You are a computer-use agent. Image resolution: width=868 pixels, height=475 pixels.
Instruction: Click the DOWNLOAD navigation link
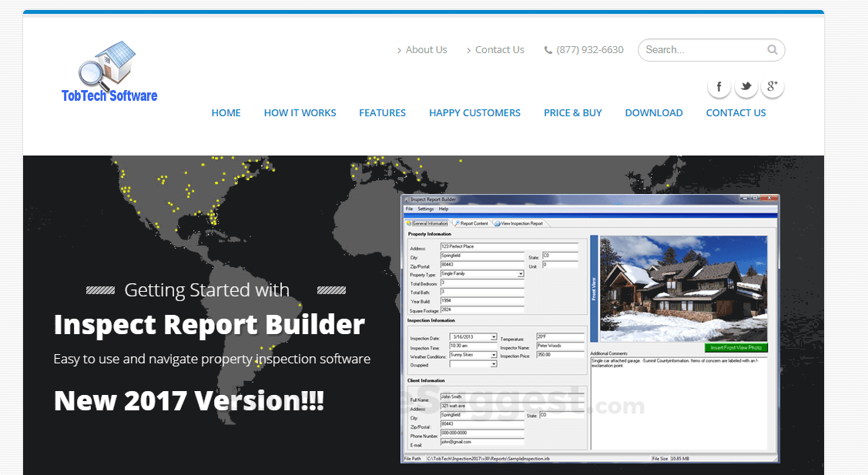click(653, 112)
